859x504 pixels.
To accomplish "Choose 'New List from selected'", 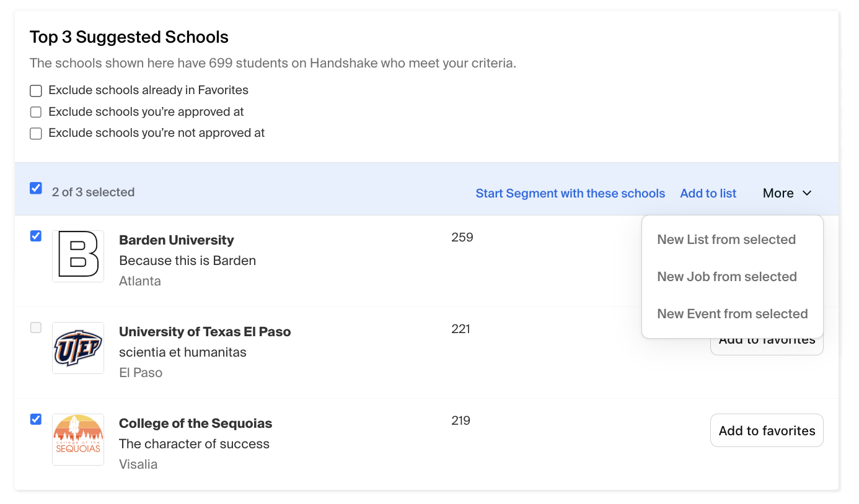I will pos(726,239).
